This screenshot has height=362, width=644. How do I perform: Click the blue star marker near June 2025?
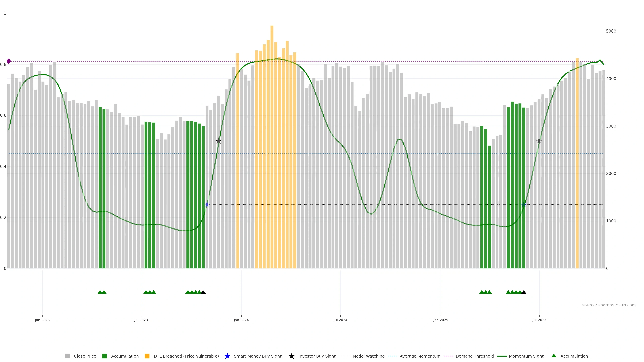click(523, 205)
